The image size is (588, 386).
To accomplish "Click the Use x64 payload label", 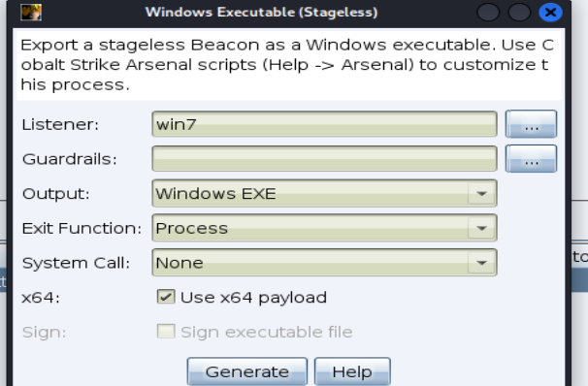I will (253, 298).
